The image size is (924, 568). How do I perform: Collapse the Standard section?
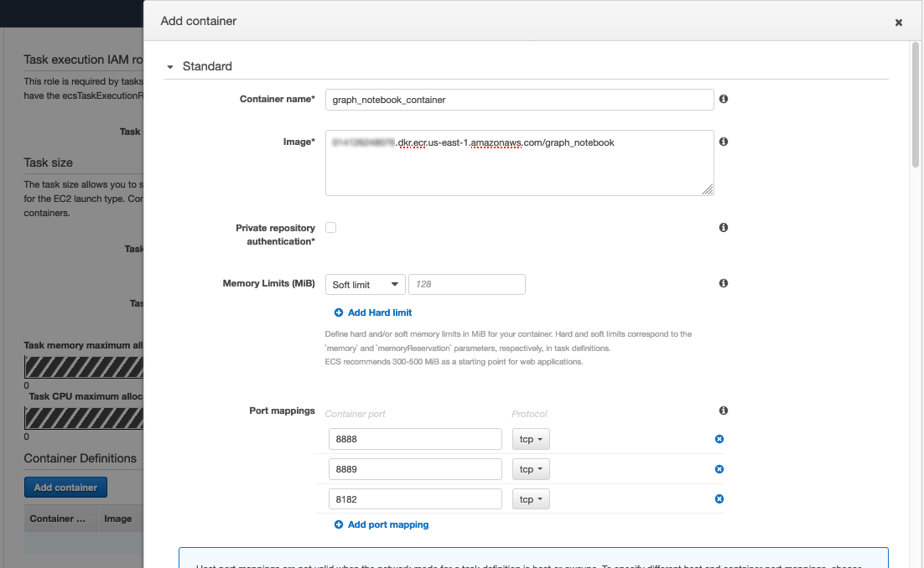coord(170,67)
